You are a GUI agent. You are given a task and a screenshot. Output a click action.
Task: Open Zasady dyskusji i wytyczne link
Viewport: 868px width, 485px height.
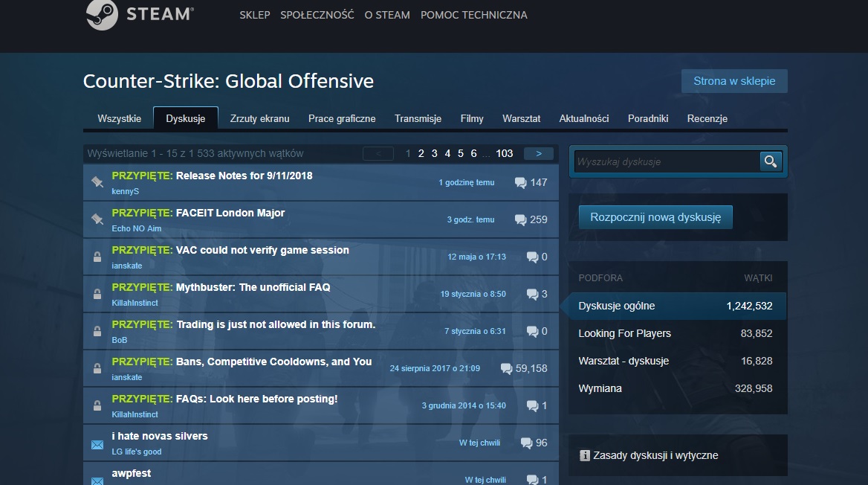[655, 456]
